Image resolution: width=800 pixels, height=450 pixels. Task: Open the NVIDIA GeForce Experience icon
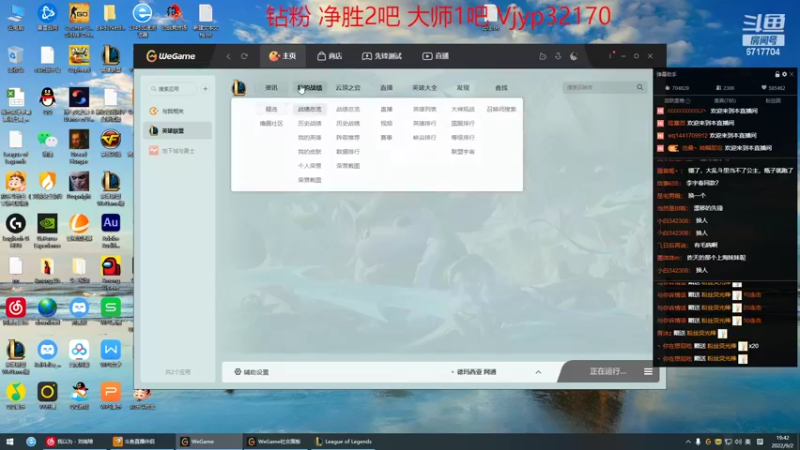(x=47, y=231)
